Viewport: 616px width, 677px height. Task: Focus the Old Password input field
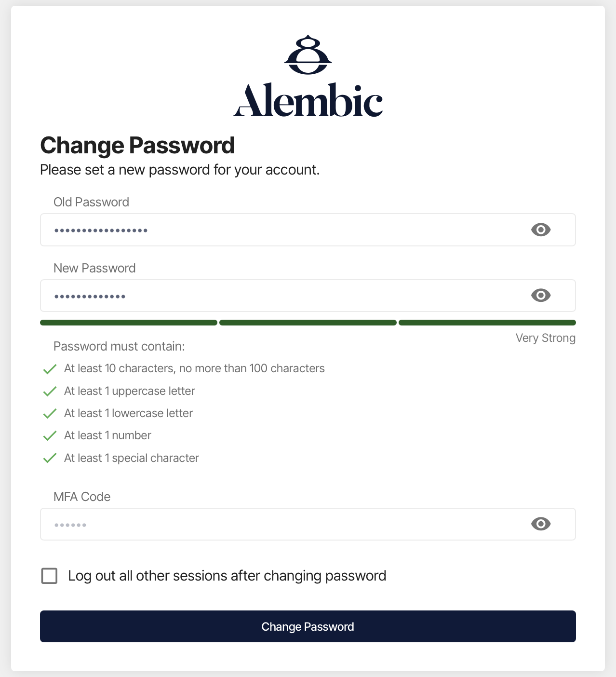click(308, 230)
